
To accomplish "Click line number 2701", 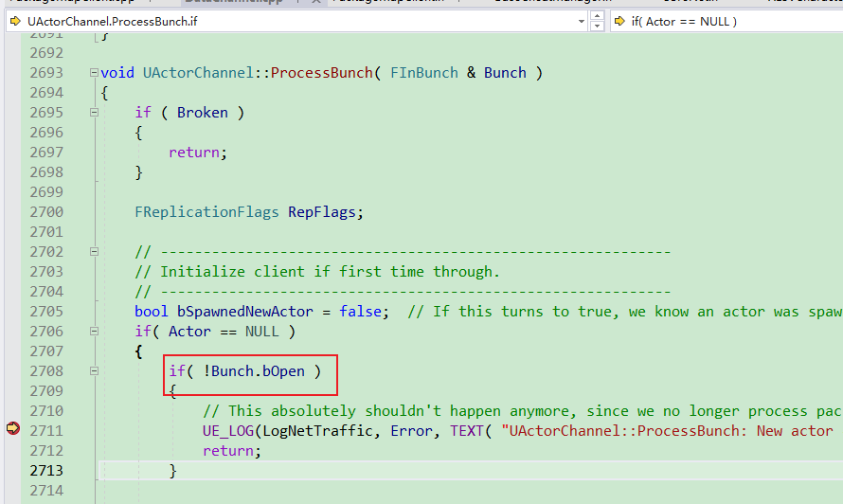I will coord(46,232).
